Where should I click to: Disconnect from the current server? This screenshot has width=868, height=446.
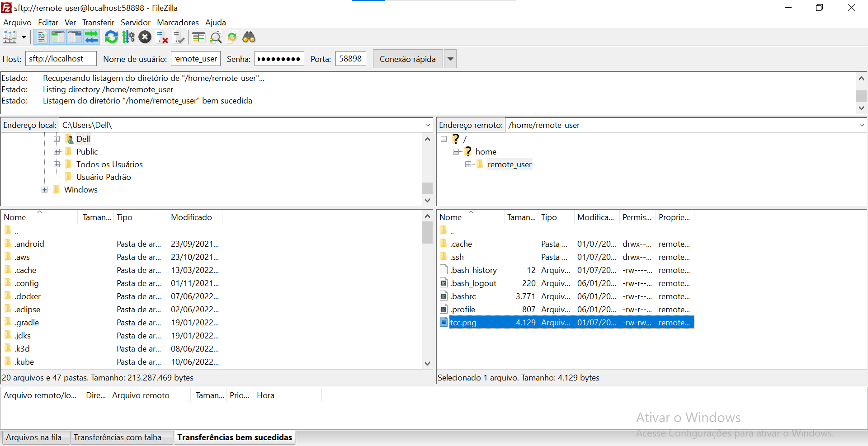click(162, 37)
